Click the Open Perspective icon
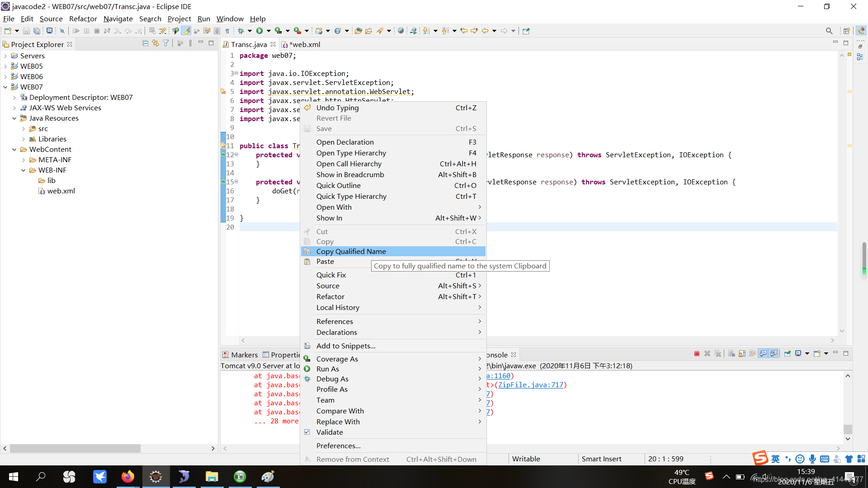Screen dimensions: 868x488 [x=847, y=31]
